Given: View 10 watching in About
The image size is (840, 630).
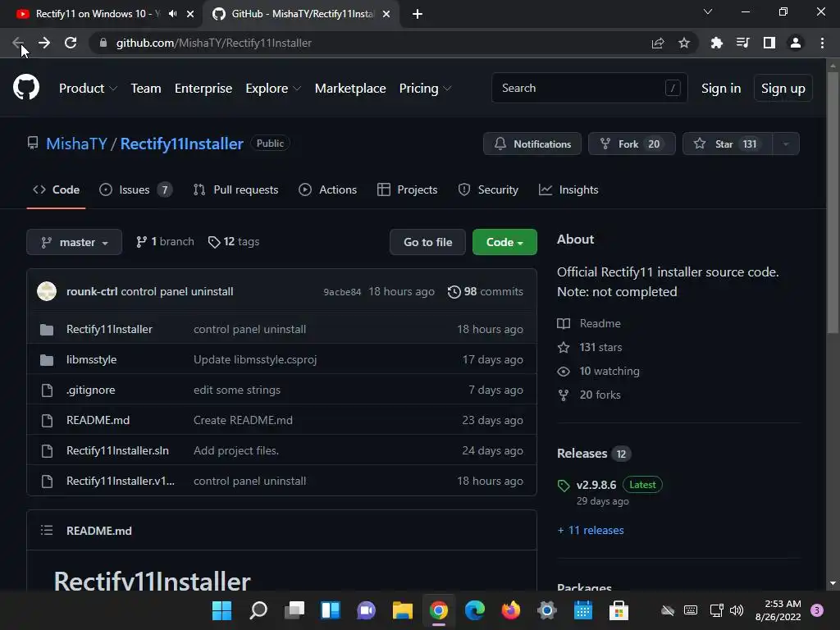Looking at the screenshot, I should (598, 372).
